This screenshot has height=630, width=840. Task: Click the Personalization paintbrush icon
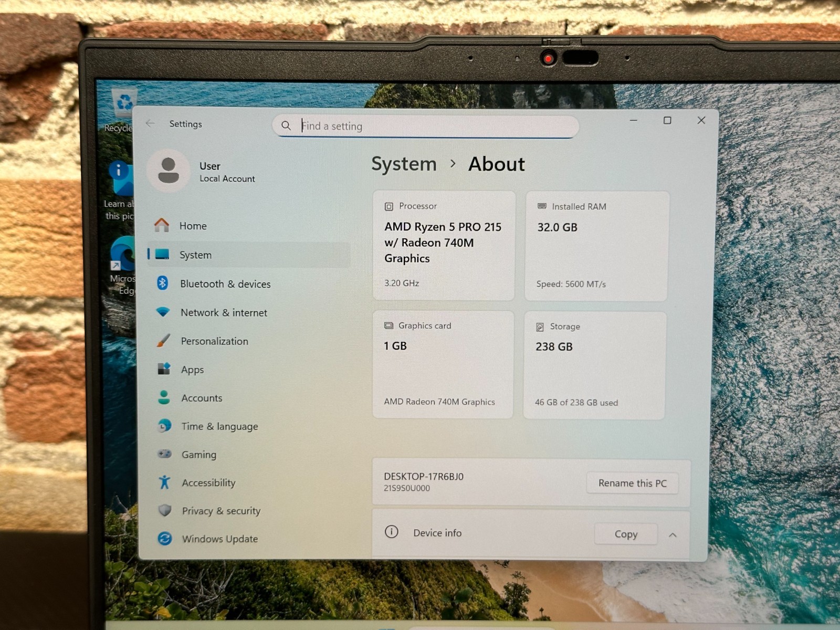pyautogui.click(x=163, y=340)
